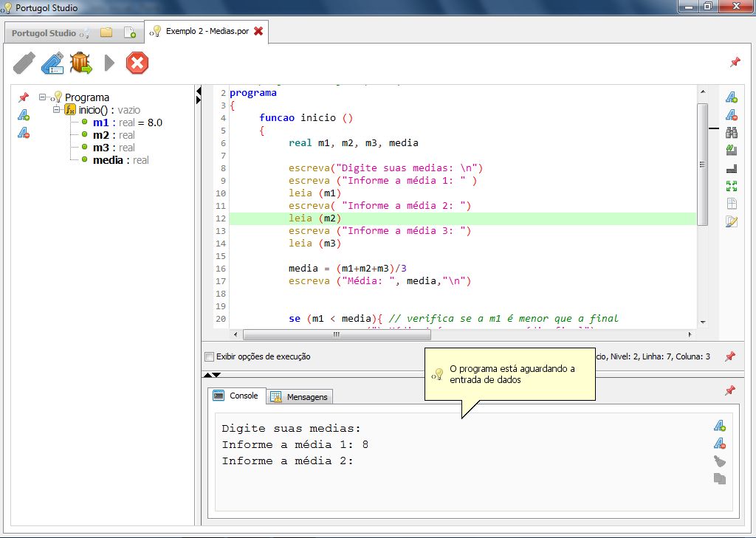Screen dimensions: 756x538
Task: Click the binoculars search icon beside the editor
Action: (x=732, y=133)
